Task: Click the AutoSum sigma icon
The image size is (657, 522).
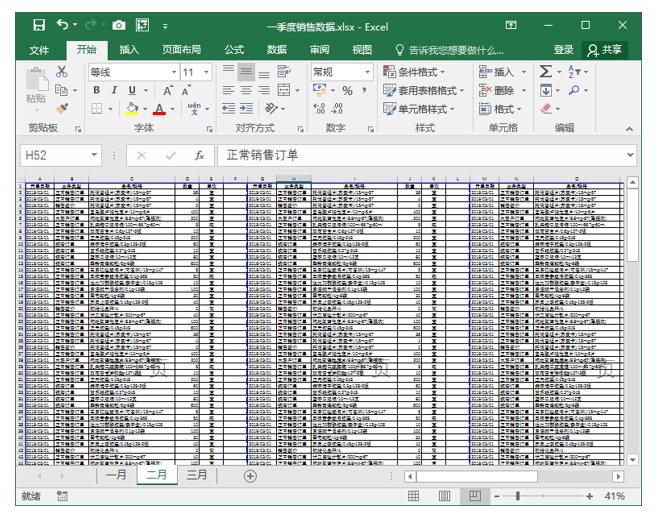Action: point(546,72)
